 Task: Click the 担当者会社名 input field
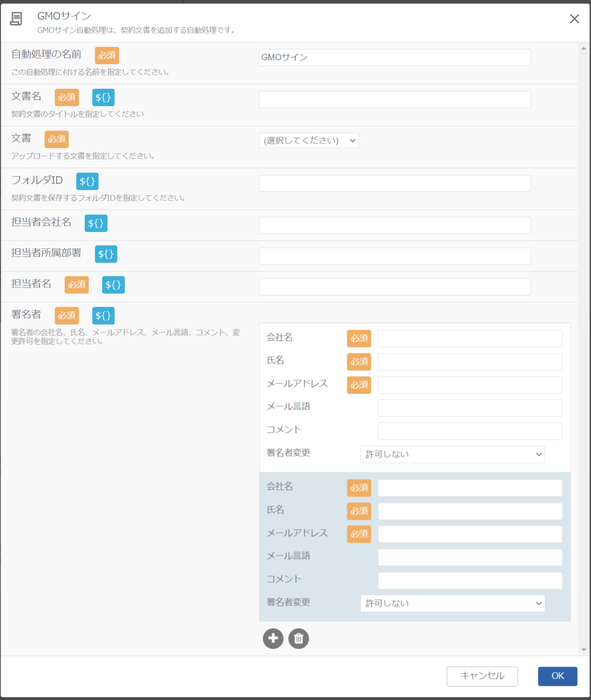pyautogui.click(x=395, y=225)
